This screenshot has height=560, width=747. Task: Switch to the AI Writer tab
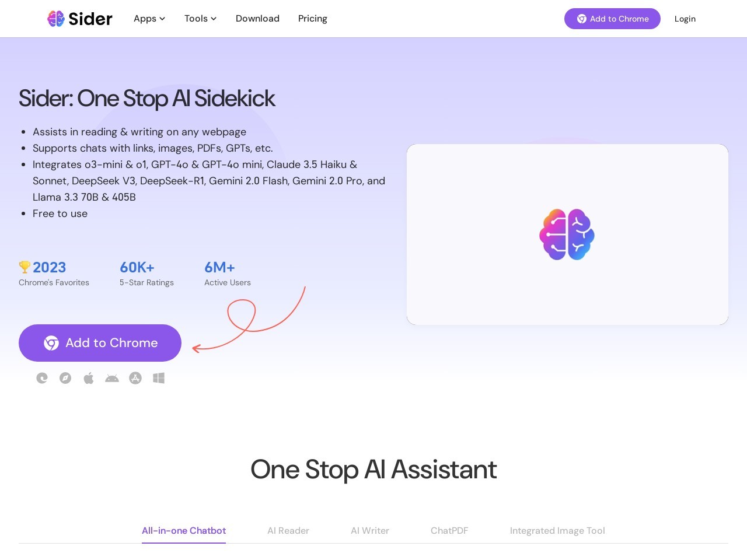click(370, 531)
